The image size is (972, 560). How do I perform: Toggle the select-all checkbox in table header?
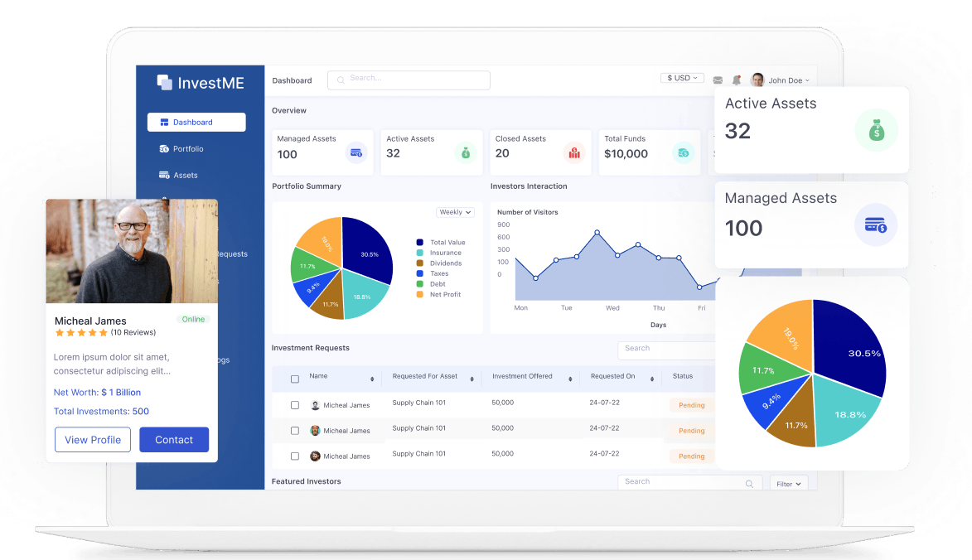295,379
